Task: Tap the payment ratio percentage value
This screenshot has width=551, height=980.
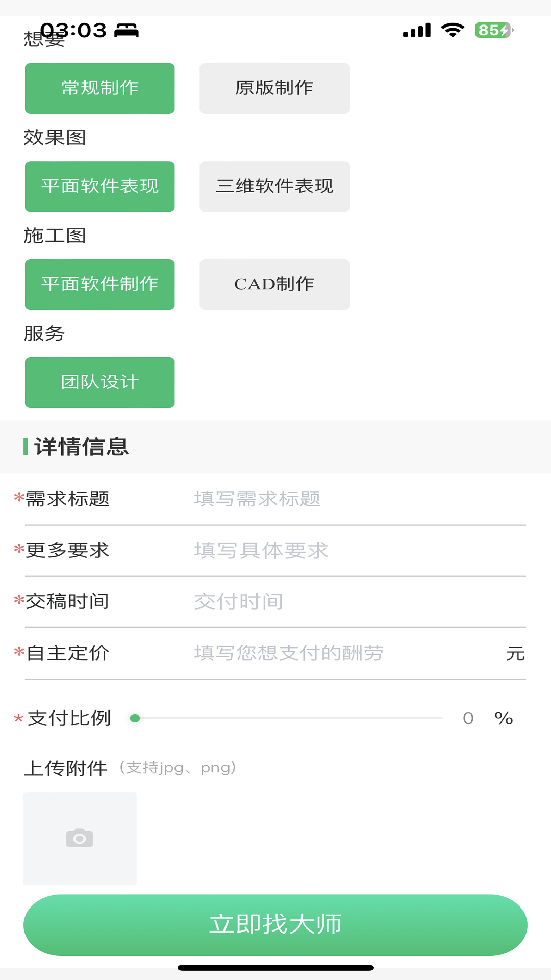Action: (468, 718)
